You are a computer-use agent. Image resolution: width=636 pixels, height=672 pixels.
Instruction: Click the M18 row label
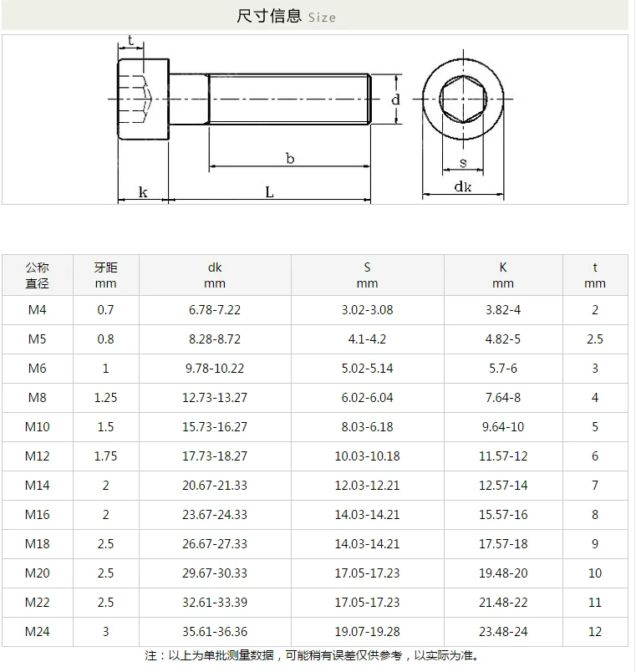click(x=38, y=544)
